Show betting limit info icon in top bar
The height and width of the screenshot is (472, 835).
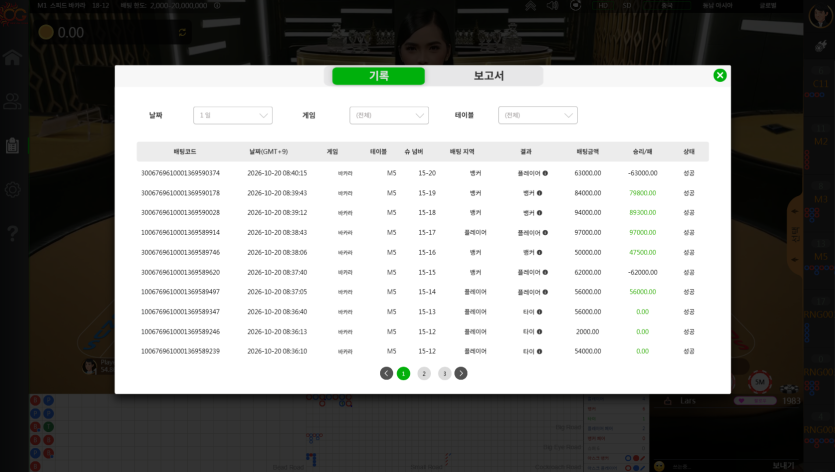(x=217, y=5)
